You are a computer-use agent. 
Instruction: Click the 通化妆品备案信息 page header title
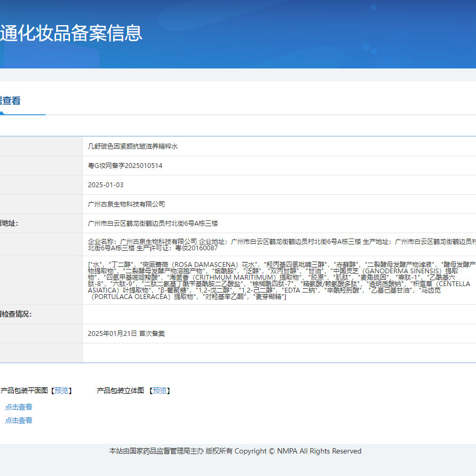click(71, 33)
